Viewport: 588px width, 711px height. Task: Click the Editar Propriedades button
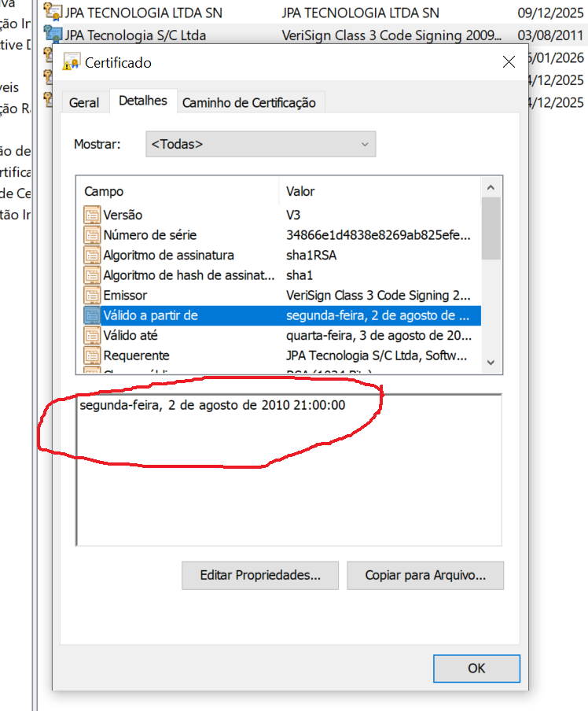click(x=260, y=575)
